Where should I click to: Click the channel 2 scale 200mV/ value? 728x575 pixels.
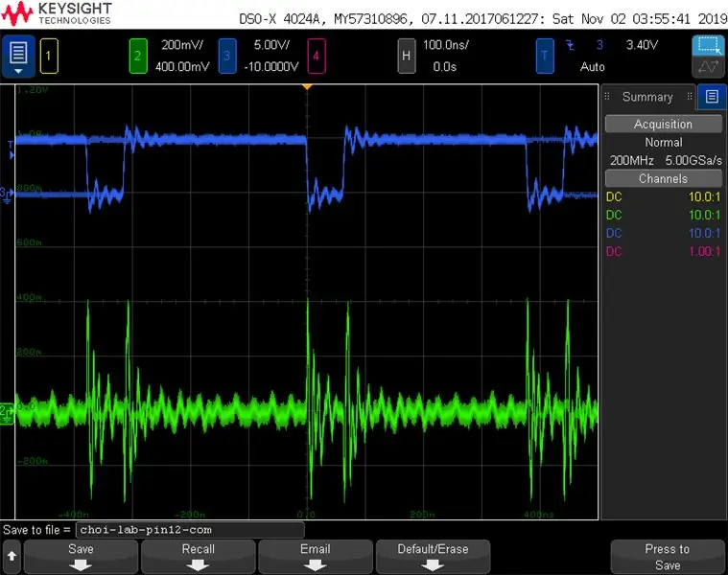(182, 45)
